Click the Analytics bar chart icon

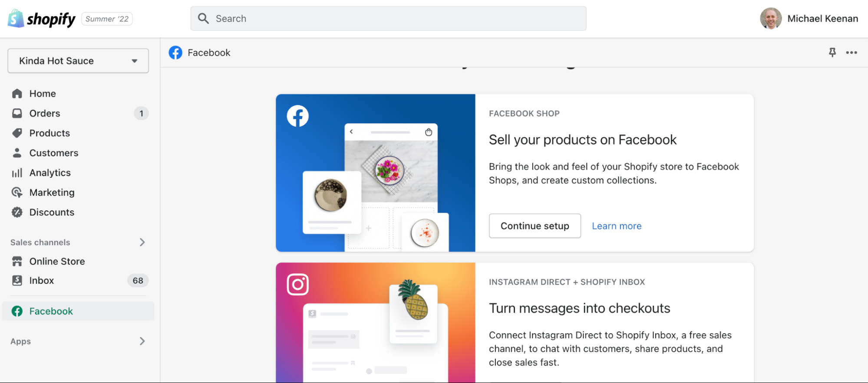pyautogui.click(x=17, y=173)
